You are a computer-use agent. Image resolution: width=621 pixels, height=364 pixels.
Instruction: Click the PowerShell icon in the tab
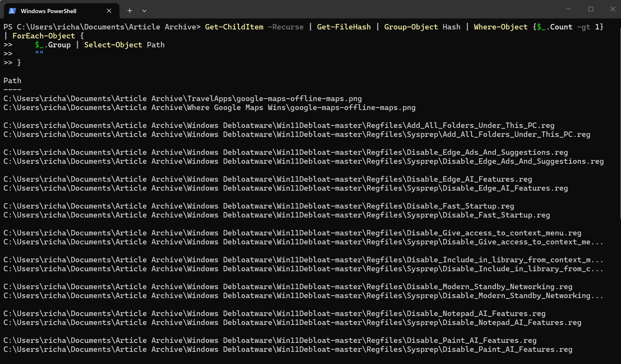pyautogui.click(x=12, y=11)
